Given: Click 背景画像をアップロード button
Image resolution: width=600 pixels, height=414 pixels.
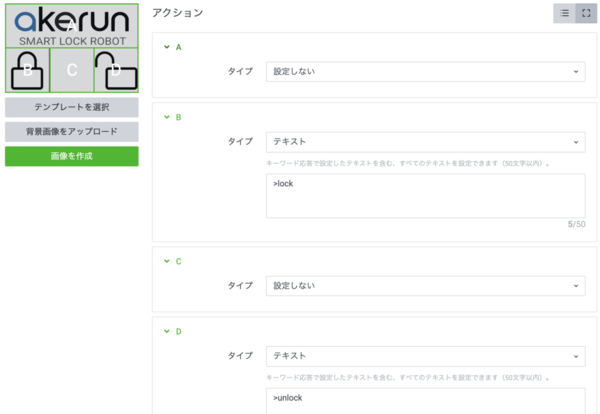Looking at the screenshot, I should click(x=72, y=132).
